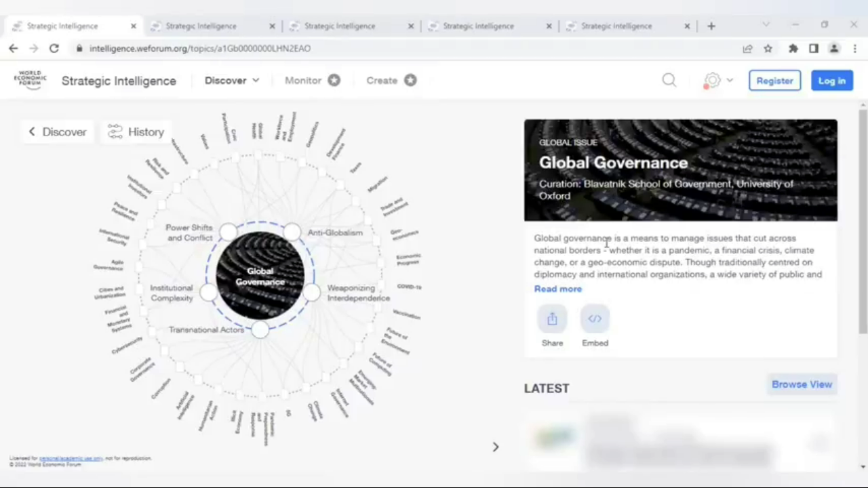Expand side panel with right chevron
This screenshot has height=488, width=868.
click(496, 447)
